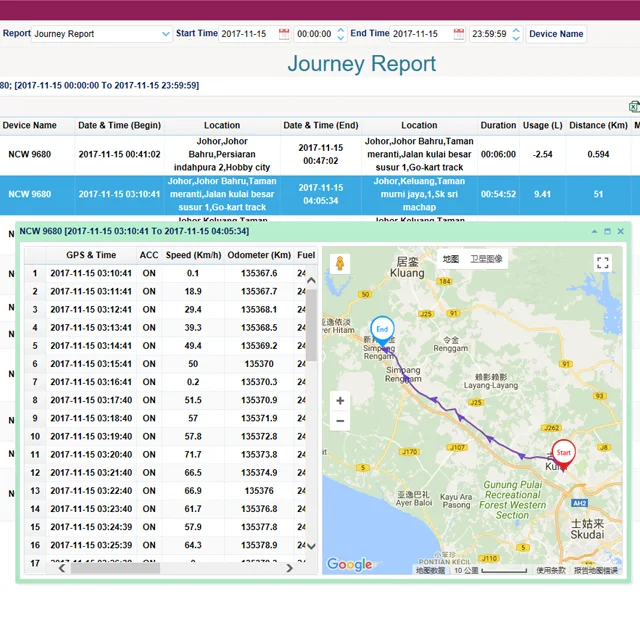This screenshot has height=640, width=640.
Task: Switch to the 地图 map view tab
Action: click(451, 259)
